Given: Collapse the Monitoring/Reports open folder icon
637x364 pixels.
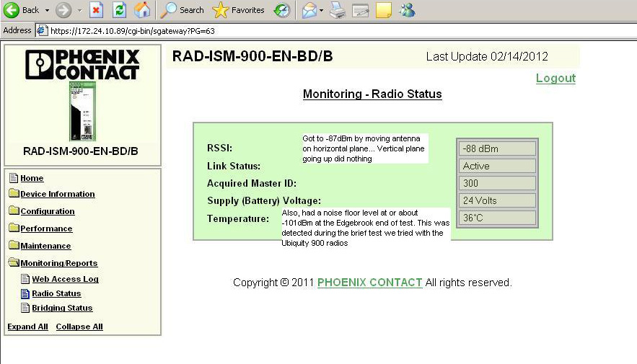Looking at the screenshot, I should [14, 262].
